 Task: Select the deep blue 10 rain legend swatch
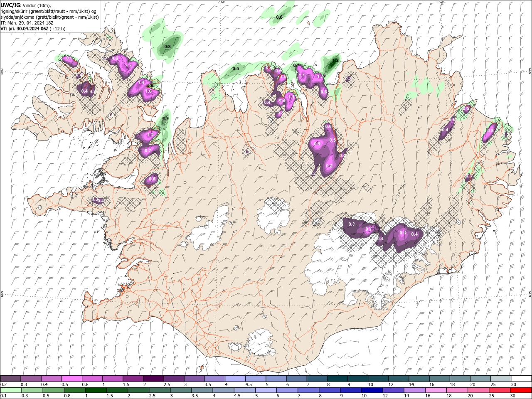[372, 390]
